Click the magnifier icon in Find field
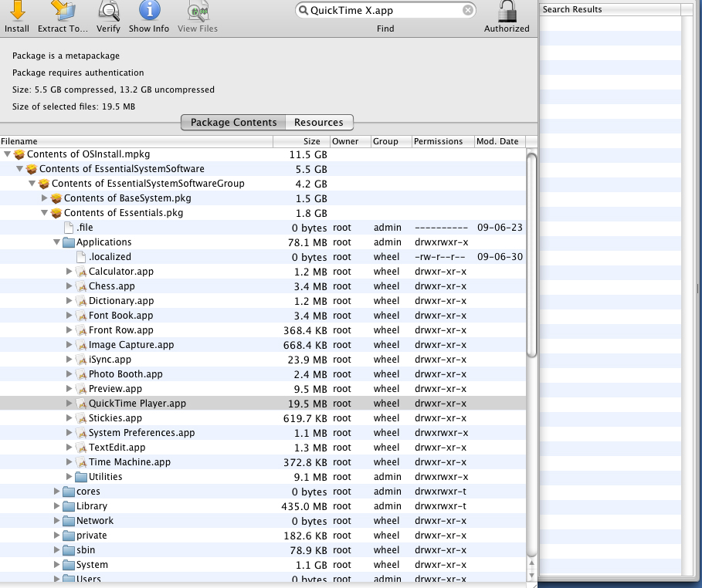Image resolution: width=702 pixels, height=588 pixels. pos(303,10)
